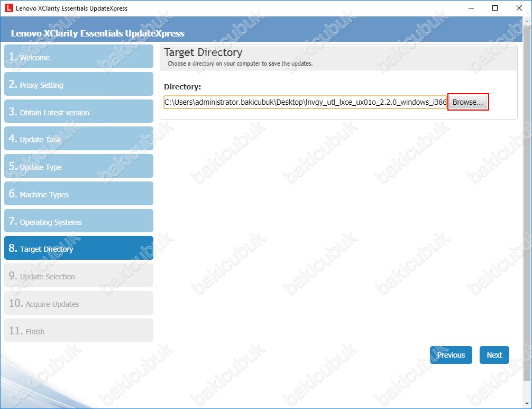Close the UpdateXpress window
This screenshot has height=409, width=532.
point(519,8)
